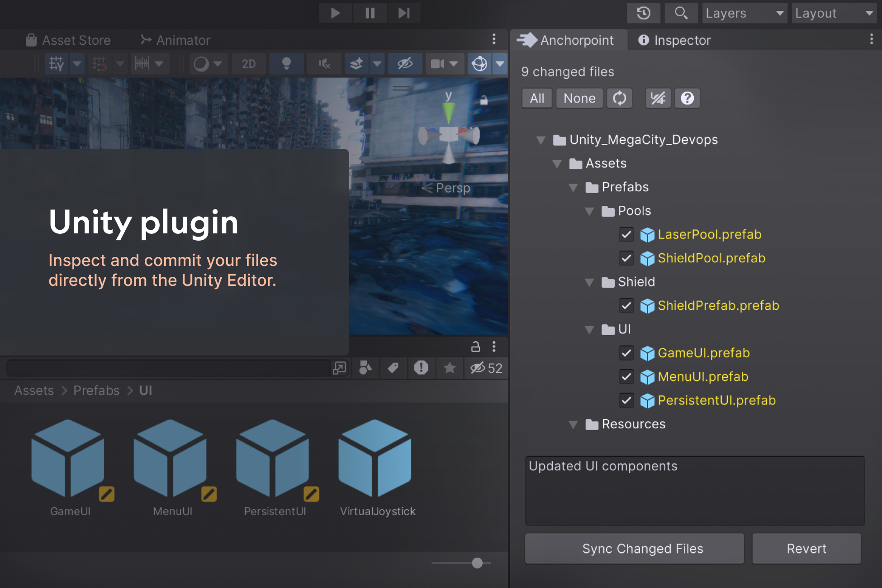Image resolution: width=882 pixels, height=588 pixels.
Task: Switch to the Animator tab
Action: coord(175,40)
